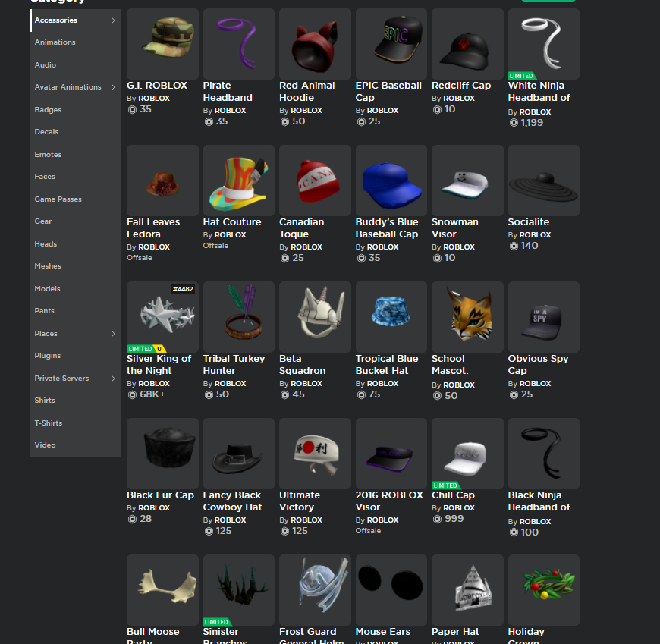Open the Fall Leaves Fedora thumbnail

click(x=162, y=181)
